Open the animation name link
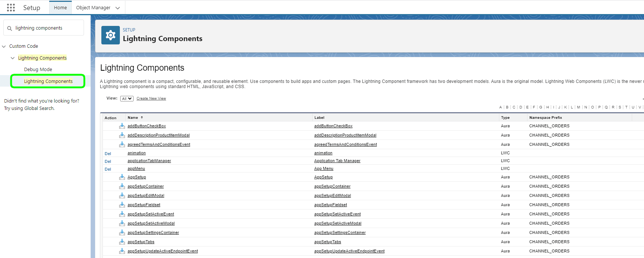Viewport: 644px width, 258px height. pyautogui.click(x=136, y=153)
